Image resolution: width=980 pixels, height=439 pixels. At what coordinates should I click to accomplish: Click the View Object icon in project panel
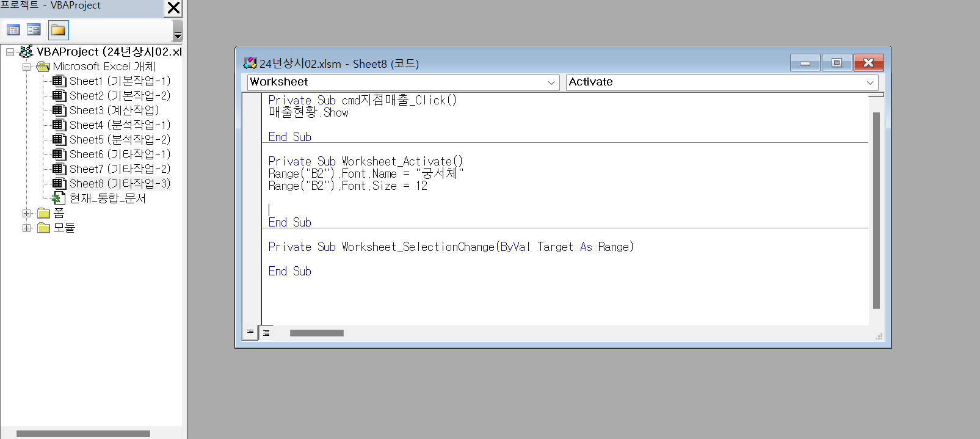(x=34, y=30)
